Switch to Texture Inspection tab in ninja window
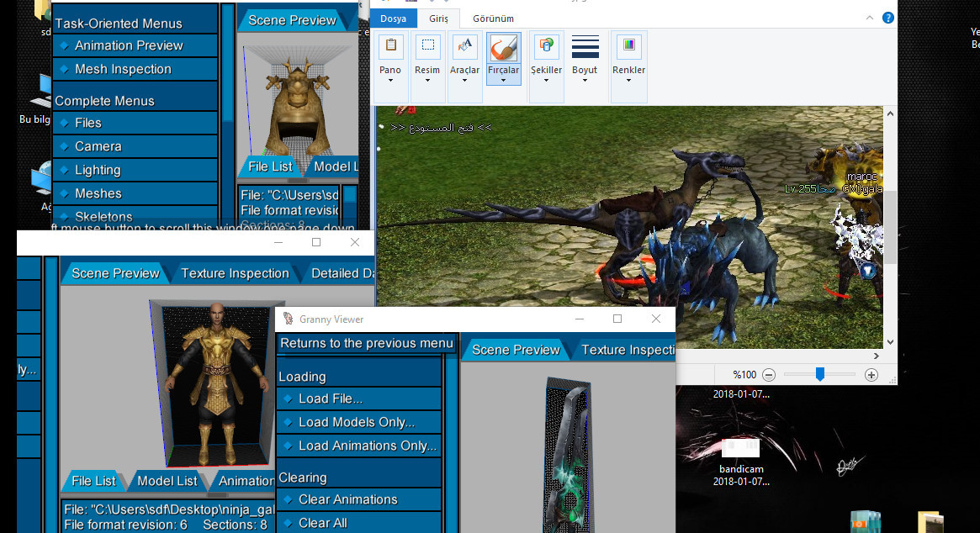Image resolution: width=980 pixels, height=533 pixels. coord(235,273)
